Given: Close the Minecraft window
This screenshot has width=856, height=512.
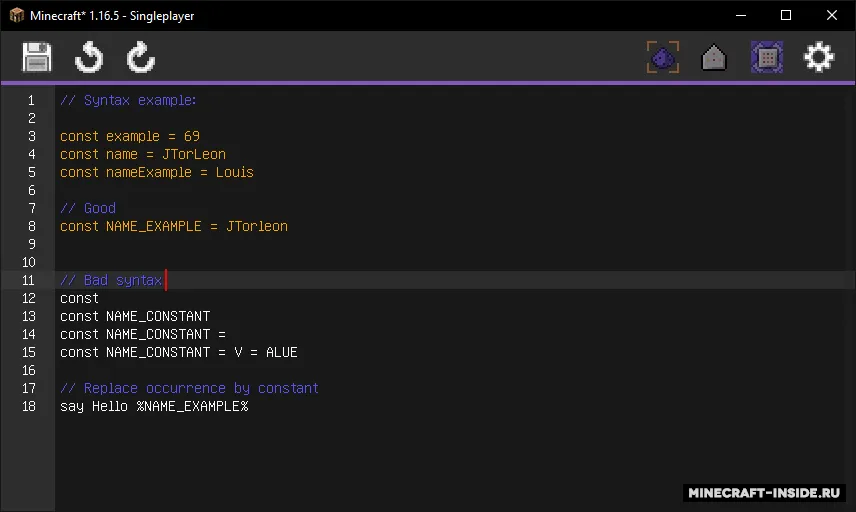Looking at the screenshot, I should (x=831, y=15).
